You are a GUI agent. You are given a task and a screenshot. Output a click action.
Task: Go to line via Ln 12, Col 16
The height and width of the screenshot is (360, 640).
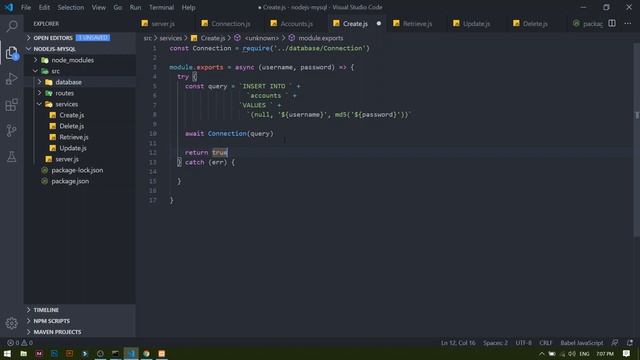[458, 343]
